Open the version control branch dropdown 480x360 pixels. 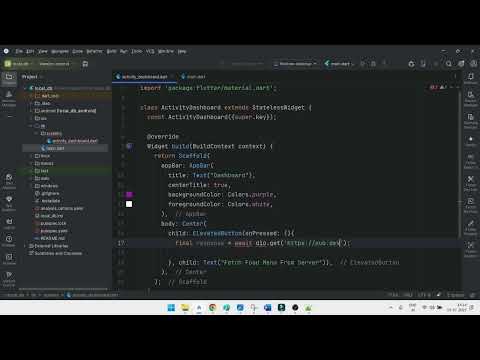(x=55, y=64)
